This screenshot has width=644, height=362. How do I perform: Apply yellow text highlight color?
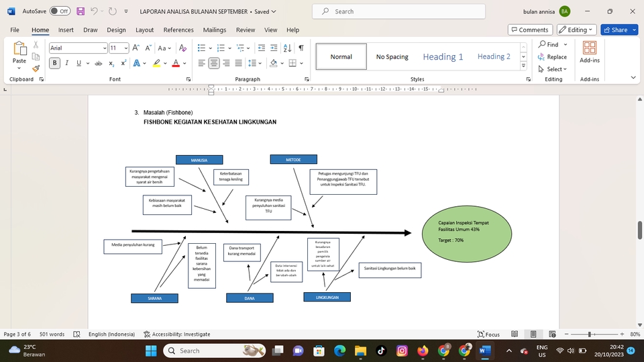pos(156,63)
